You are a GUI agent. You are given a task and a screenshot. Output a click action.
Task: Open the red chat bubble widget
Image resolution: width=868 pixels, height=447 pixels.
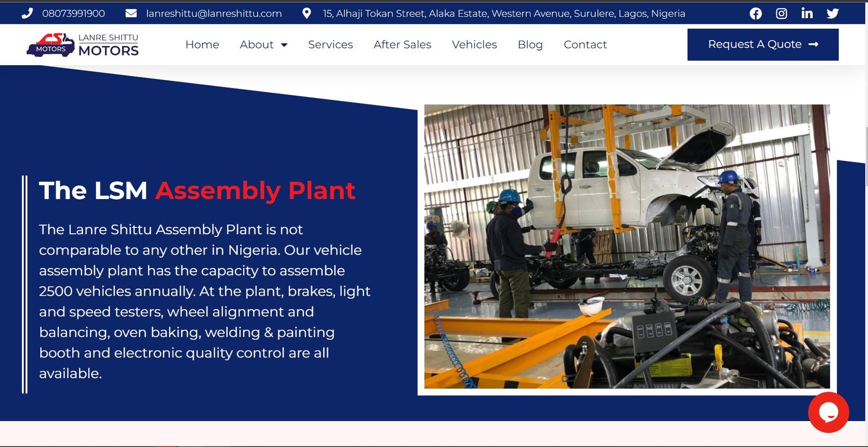(828, 412)
